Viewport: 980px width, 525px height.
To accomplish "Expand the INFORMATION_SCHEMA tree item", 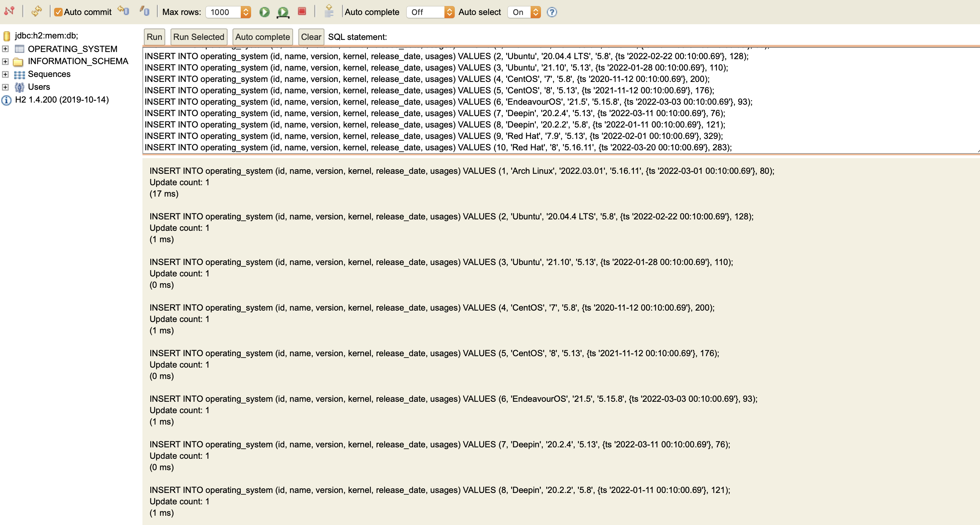I will tap(5, 62).
